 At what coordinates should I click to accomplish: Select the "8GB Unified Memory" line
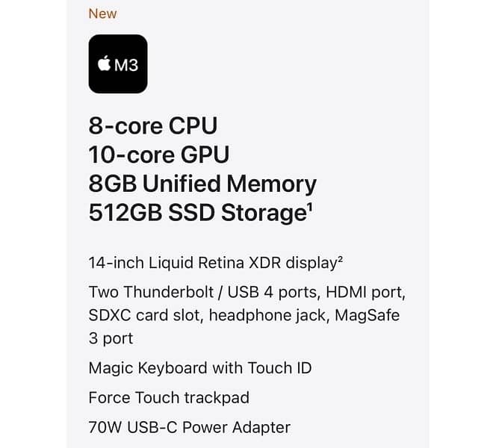202,184
